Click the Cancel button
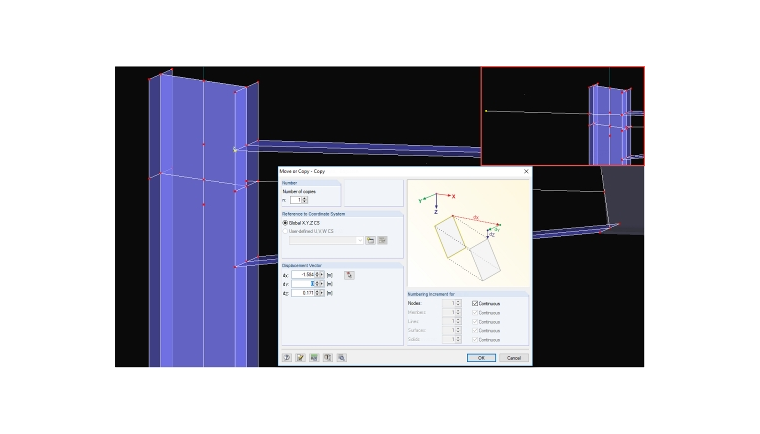This screenshot has width=760, height=434. point(514,358)
